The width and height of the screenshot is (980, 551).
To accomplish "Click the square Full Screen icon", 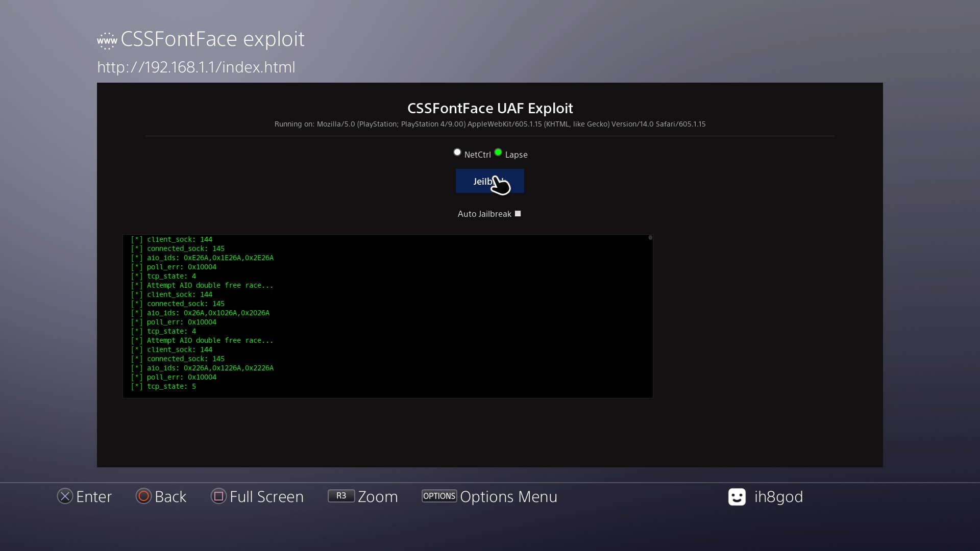I will tap(218, 496).
